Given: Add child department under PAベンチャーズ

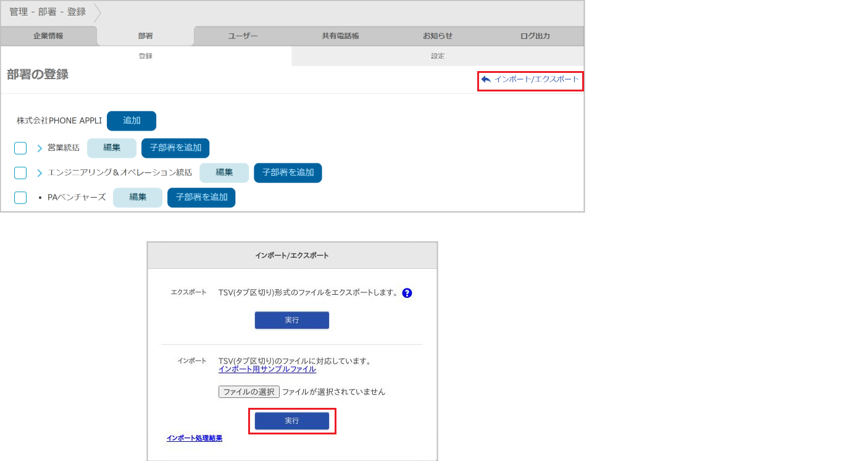Looking at the screenshot, I should [201, 198].
